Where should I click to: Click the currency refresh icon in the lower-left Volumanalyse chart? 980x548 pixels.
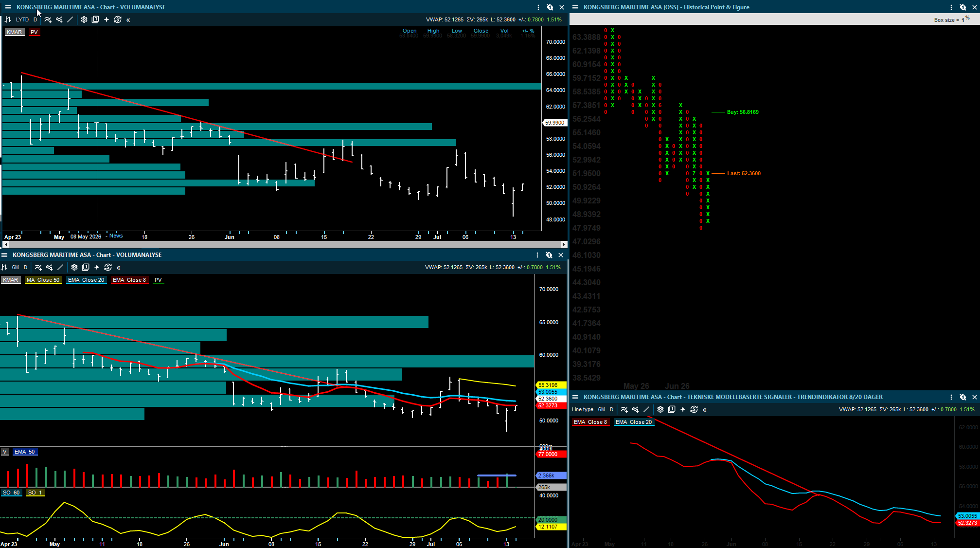pos(108,267)
